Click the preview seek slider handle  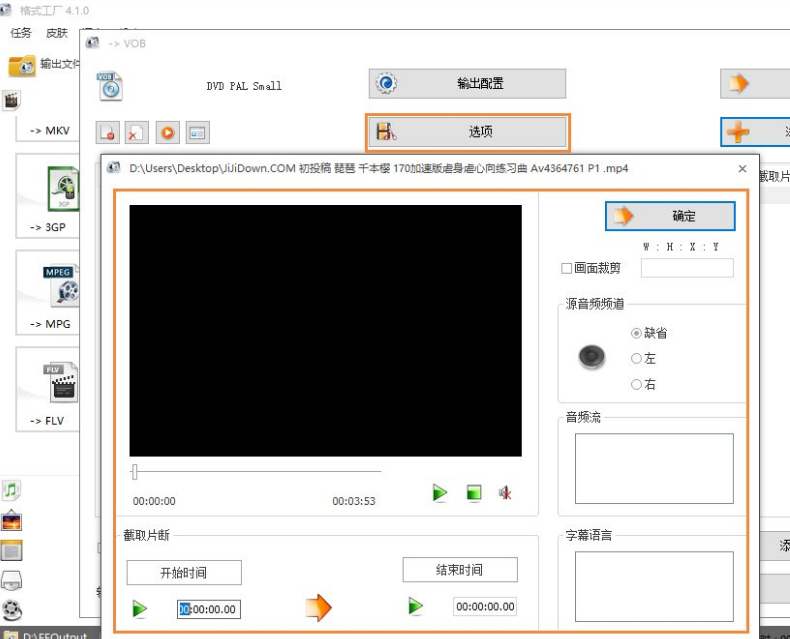click(x=135, y=472)
